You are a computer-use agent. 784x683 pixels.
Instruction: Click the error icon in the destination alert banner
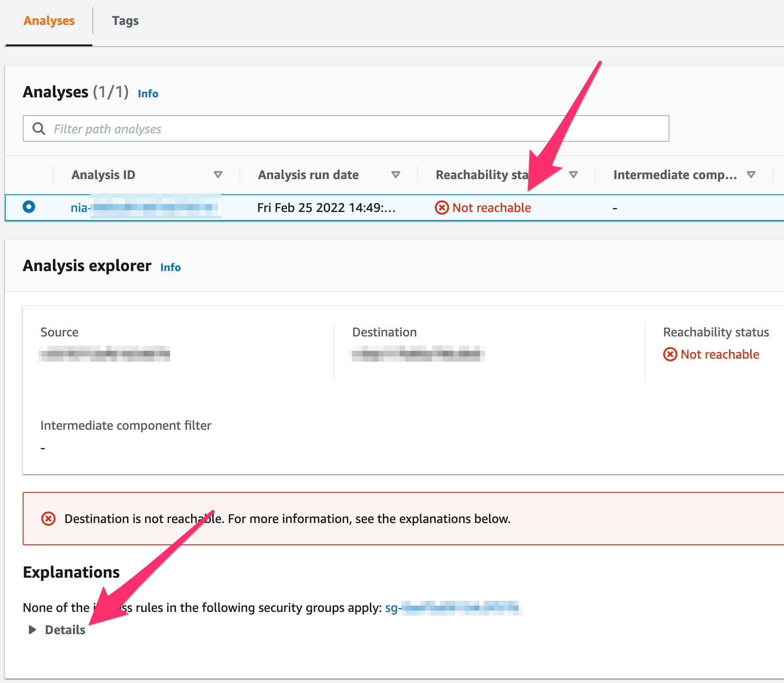click(48, 519)
